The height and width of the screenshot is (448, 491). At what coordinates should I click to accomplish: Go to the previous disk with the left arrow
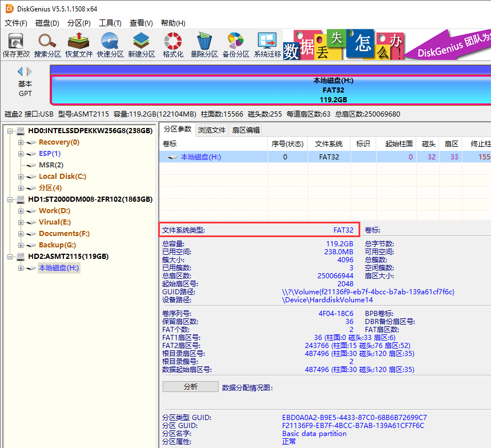[21, 71]
